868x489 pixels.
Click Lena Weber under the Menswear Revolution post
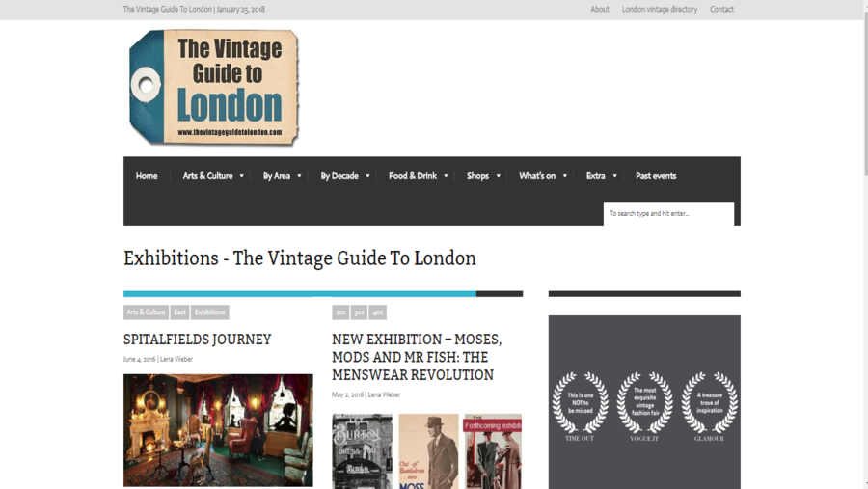(x=384, y=394)
